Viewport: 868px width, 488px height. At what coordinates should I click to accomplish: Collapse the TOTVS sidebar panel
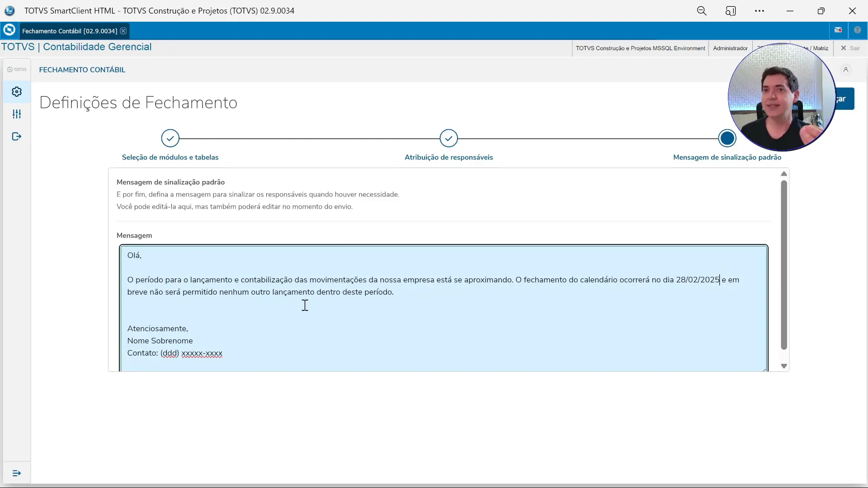[x=17, y=69]
